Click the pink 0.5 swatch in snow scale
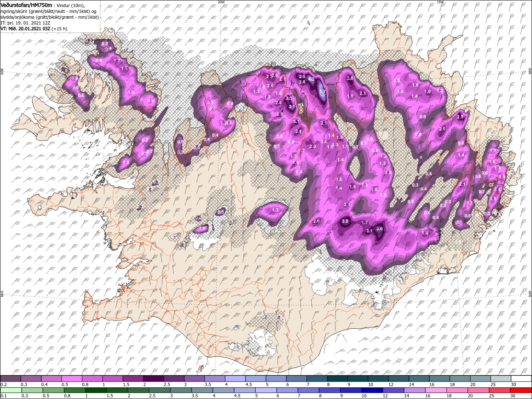Viewport: 532px width, 399px height. pos(72,379)
